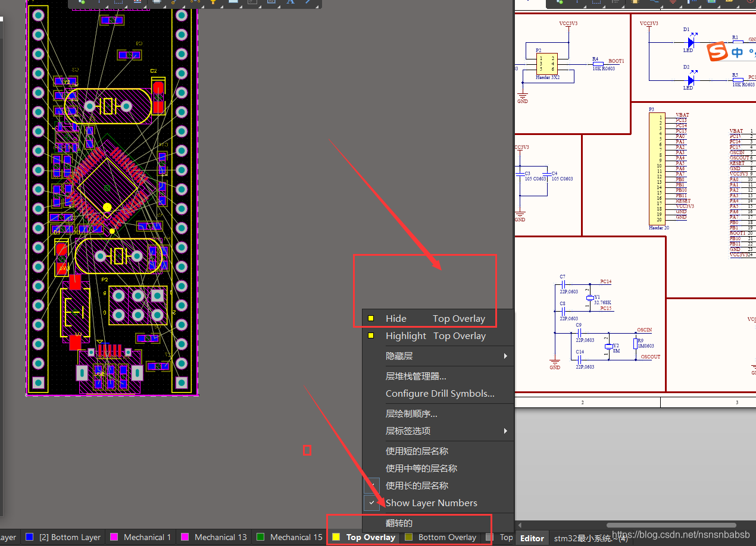Select capacitor C14 symbol in schematic
756x546 pixels.
[x=580, y=360]
